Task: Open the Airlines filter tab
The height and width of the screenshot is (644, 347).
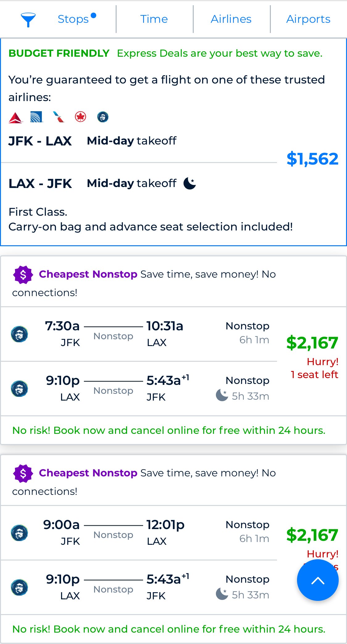Action: point(231,19)
